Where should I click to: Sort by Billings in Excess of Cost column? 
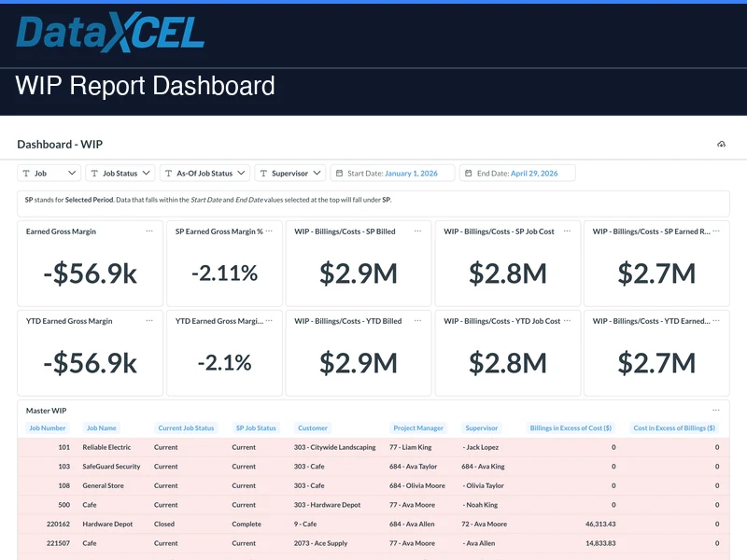tap(571, 428)
